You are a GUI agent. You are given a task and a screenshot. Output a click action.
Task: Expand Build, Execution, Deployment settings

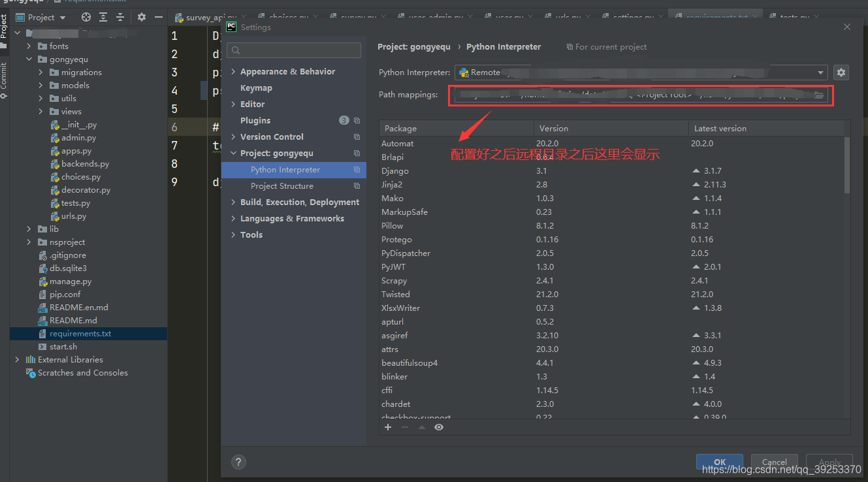tap(234, 202)
